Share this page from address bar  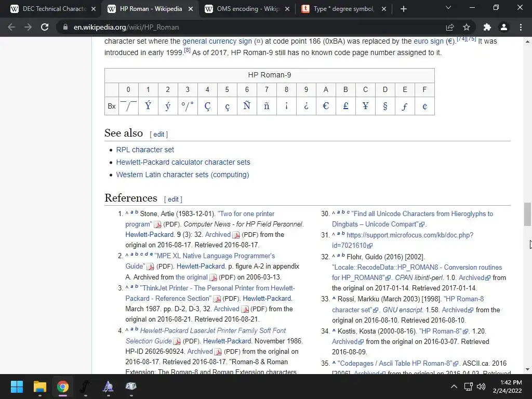click(450, 27)
